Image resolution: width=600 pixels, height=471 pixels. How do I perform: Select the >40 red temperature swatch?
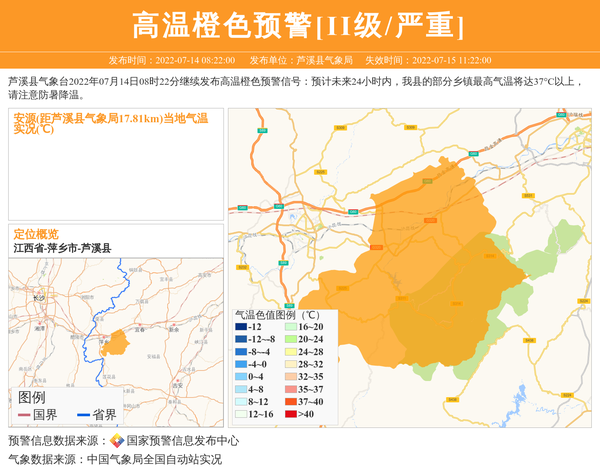pyautogui.click(x=292, y=413)
